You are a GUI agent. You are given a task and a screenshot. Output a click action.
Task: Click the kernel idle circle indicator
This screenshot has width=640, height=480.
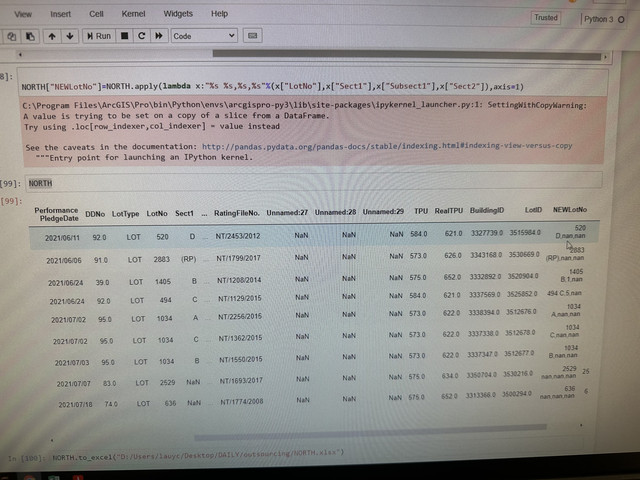click(621, 20)
